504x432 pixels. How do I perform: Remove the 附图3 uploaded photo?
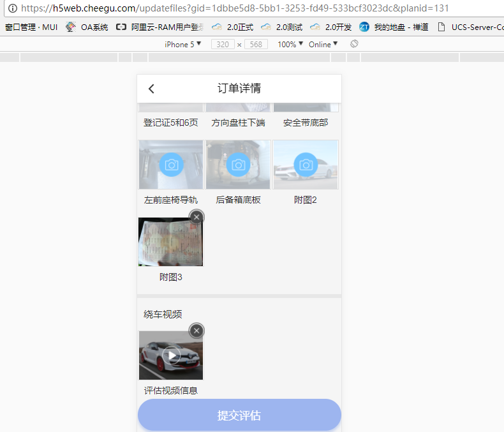click(x=196, y=217)
